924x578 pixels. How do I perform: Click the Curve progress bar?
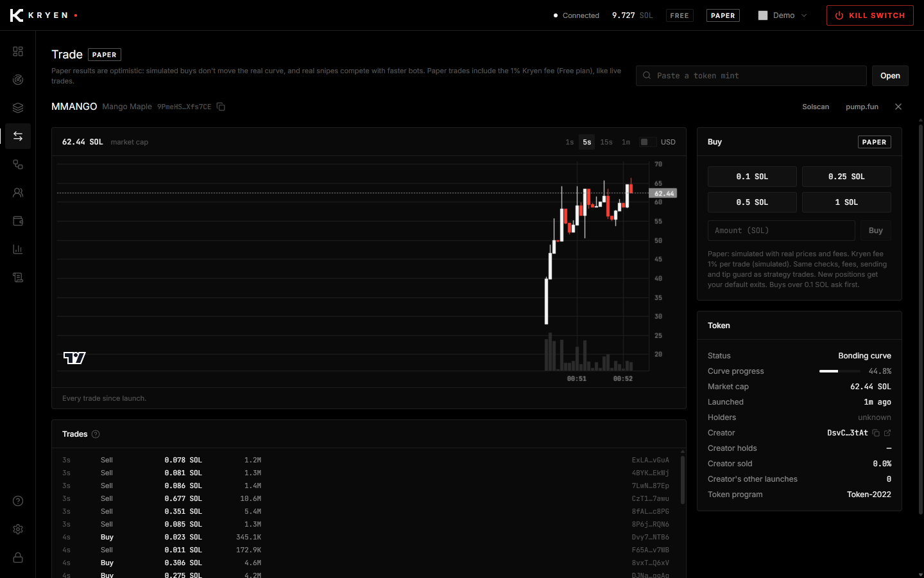click(840, 371)
